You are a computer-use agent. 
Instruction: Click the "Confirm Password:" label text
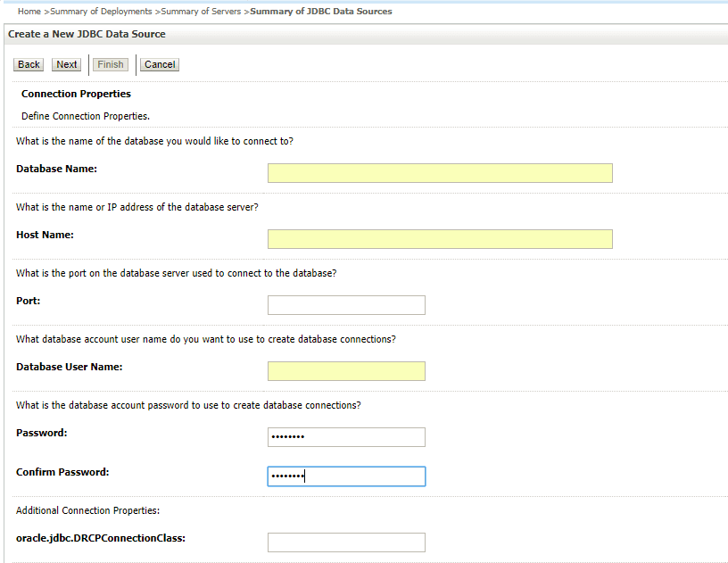62,472
